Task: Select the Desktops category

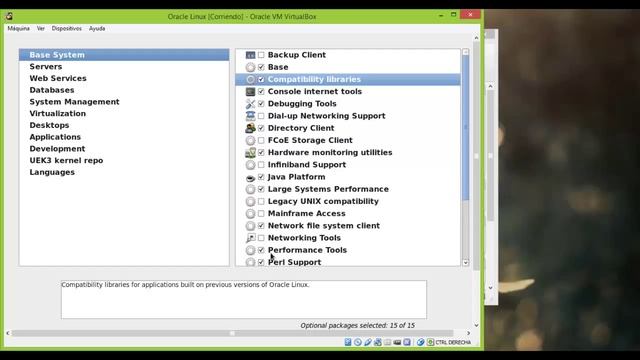Action: tap(124, 125)
